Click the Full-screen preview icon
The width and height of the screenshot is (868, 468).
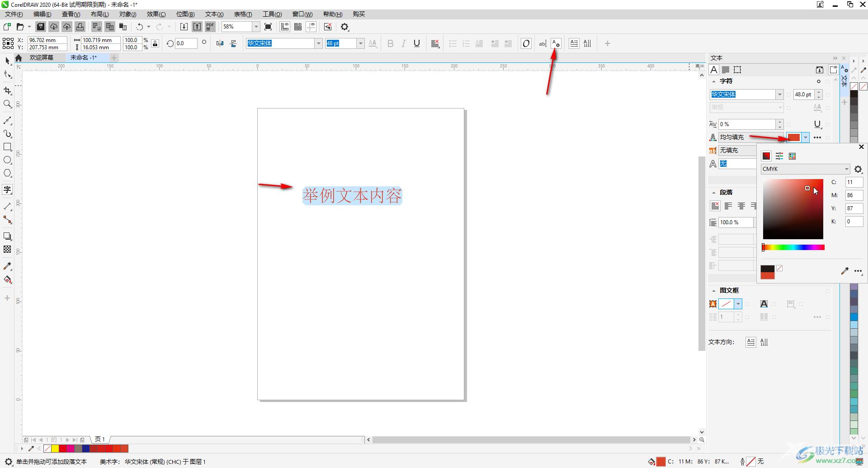click(268, 27)
